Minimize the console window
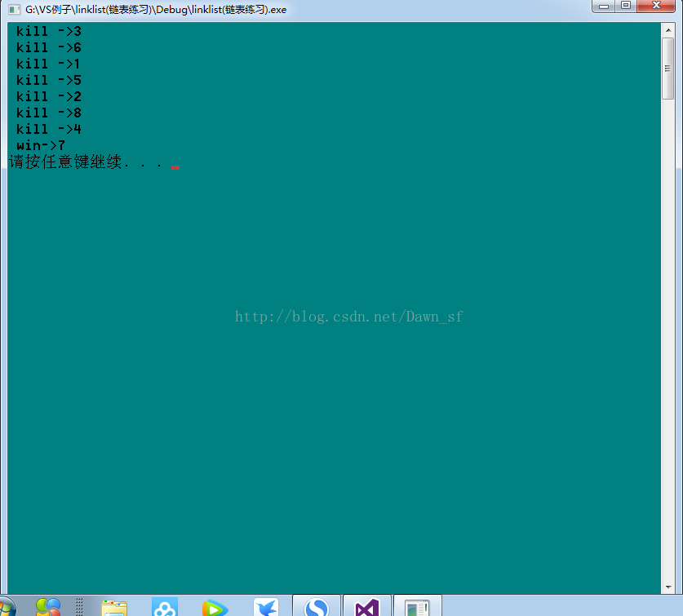 pyautogui.click(x=604, y=6)
